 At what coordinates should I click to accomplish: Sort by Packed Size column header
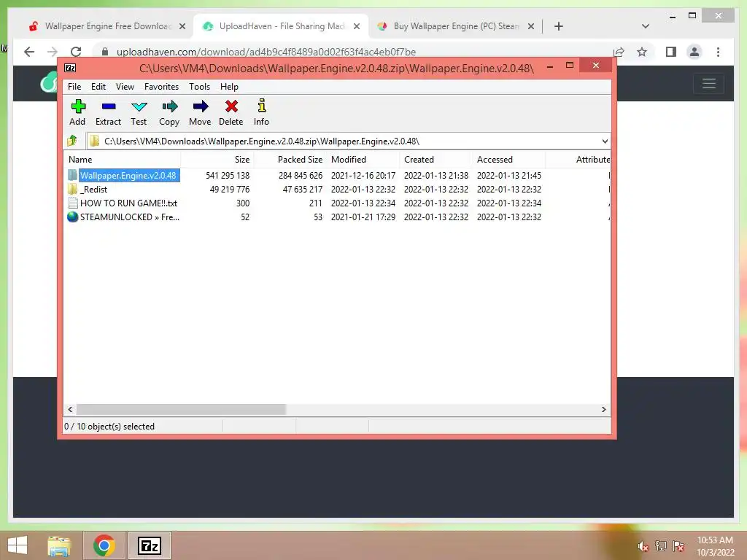point(290,160)
